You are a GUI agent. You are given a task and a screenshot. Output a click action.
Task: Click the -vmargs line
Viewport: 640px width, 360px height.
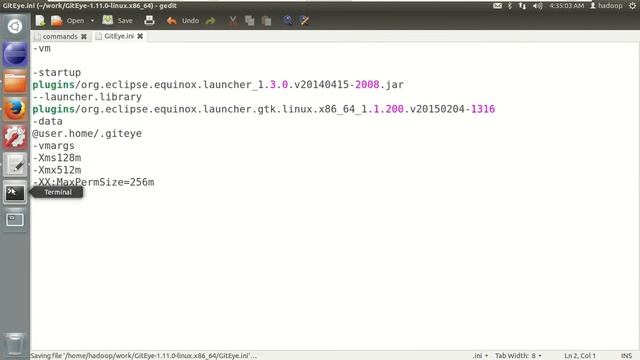tap(53, 146)
